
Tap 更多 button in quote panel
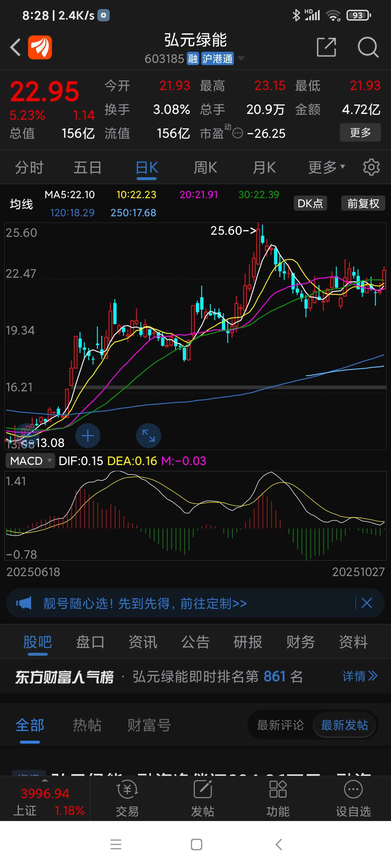[x=360, y=132]
